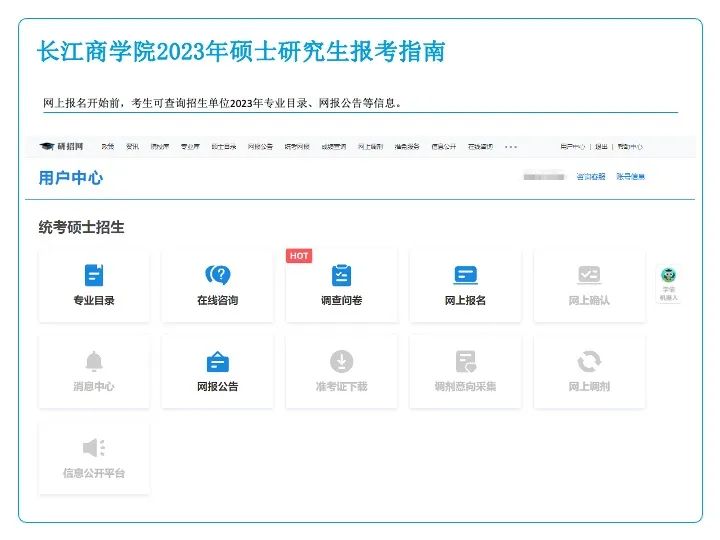
Task: Click the first blue link beside the blurred username
Action: tap(591, 176)
